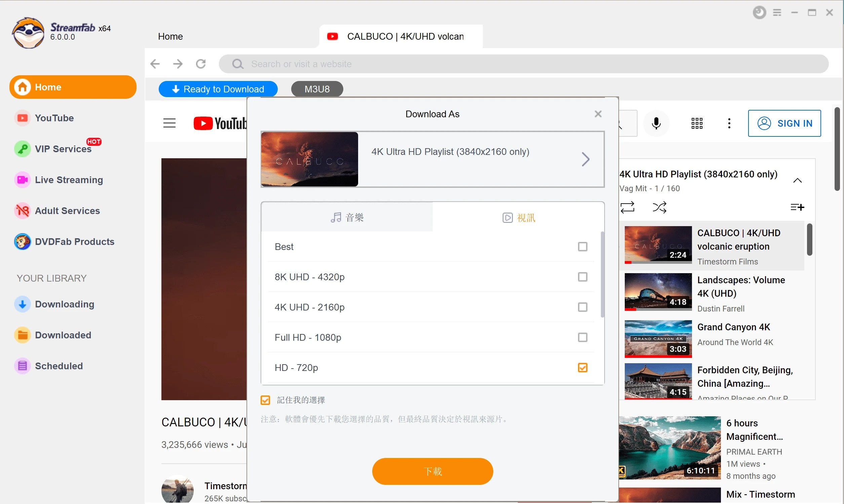Switch to the 視訊 video tab
This screenshot has width=844, height=504.
click(x=519, y=217)
